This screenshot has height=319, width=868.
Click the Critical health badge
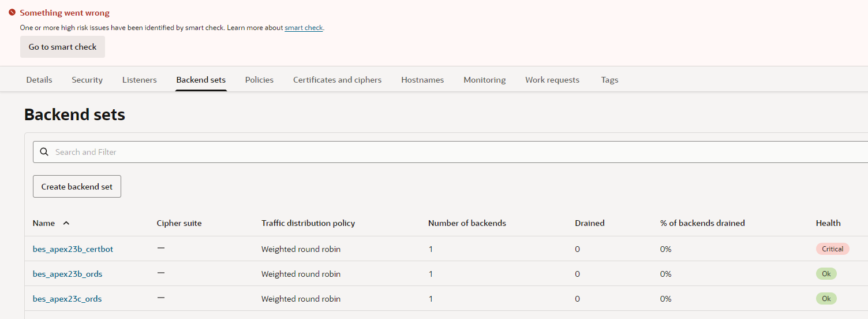[x=832, y=249]
